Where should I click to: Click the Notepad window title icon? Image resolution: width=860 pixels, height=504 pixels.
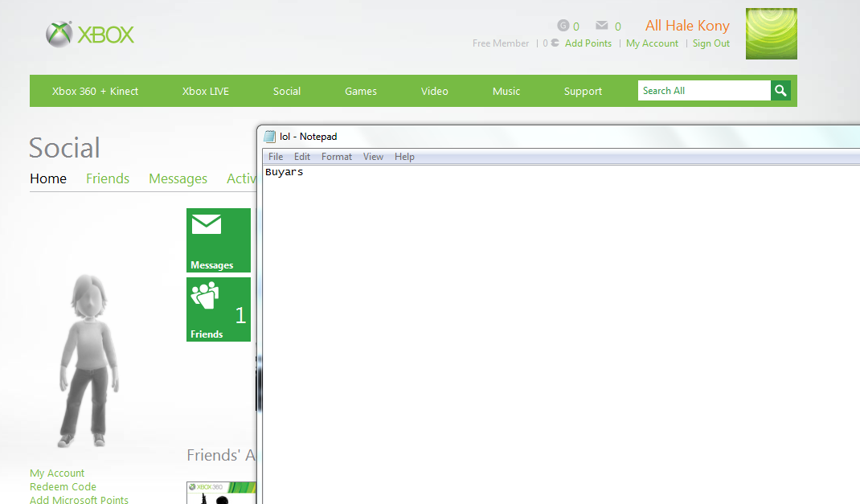click(x=269, y=137)
